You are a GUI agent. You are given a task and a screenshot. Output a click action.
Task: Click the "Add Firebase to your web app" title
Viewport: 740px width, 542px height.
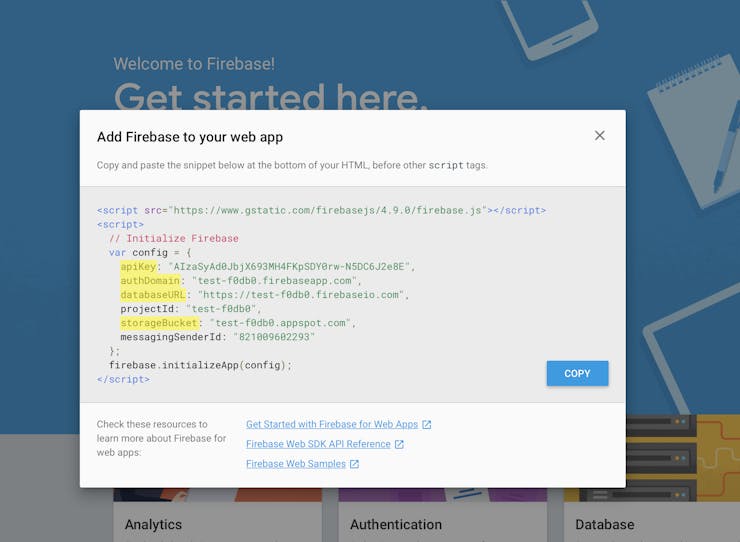tap(190, 137)
